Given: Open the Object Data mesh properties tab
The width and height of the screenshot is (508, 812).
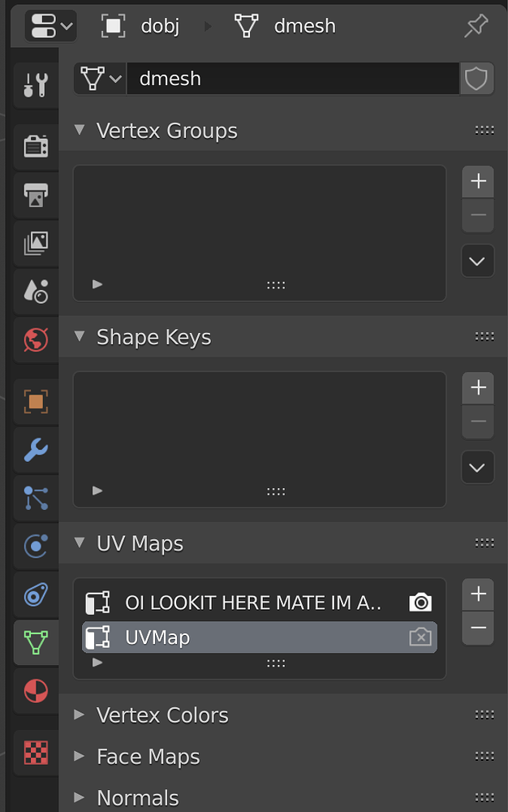Looking at the screenshot, I should 36,642.
